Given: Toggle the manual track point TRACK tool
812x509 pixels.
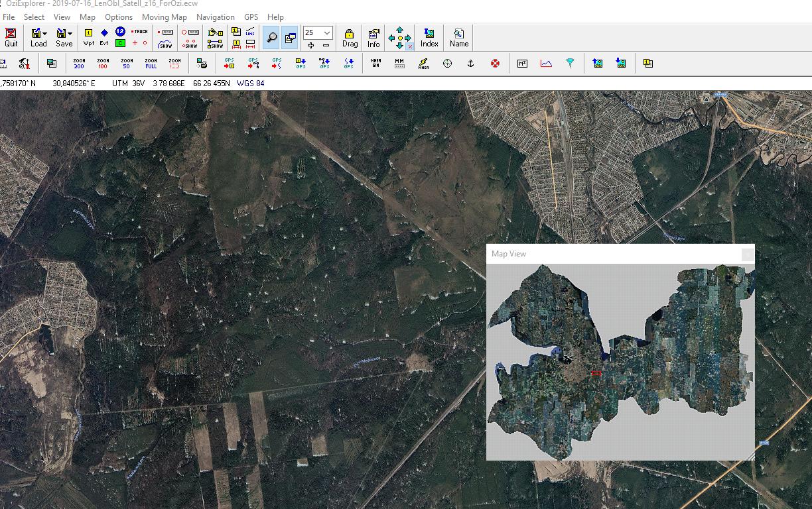Looking at the screenshot, I should [x=139, y=32].
